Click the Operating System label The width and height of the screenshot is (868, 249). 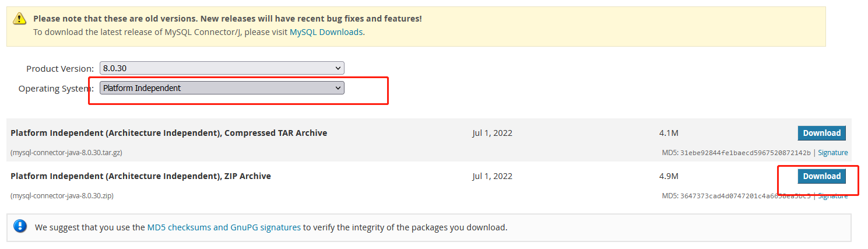55,89
